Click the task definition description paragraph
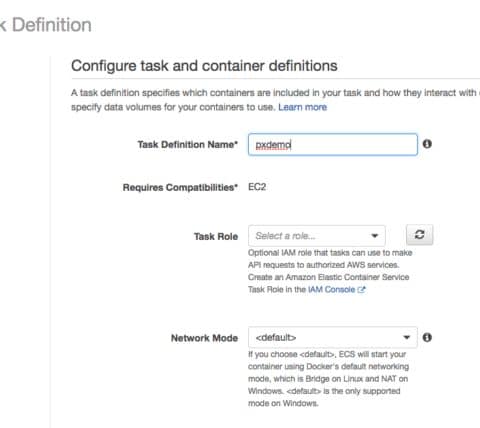480x428 pixels. (x=275, y=100)
